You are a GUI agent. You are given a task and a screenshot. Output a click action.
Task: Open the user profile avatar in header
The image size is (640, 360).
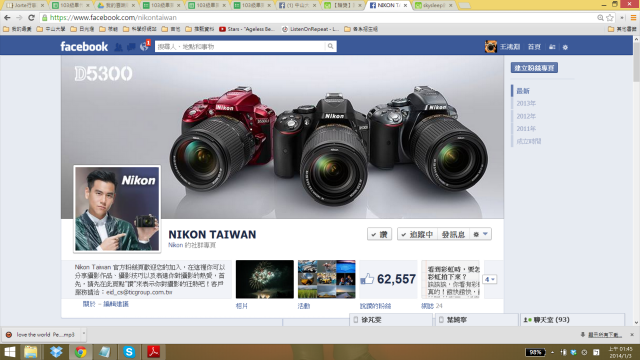(491, 47)
